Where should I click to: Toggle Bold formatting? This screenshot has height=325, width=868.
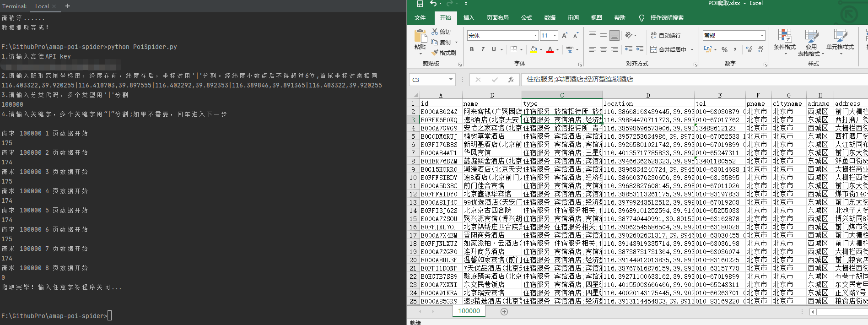point(472,49)
